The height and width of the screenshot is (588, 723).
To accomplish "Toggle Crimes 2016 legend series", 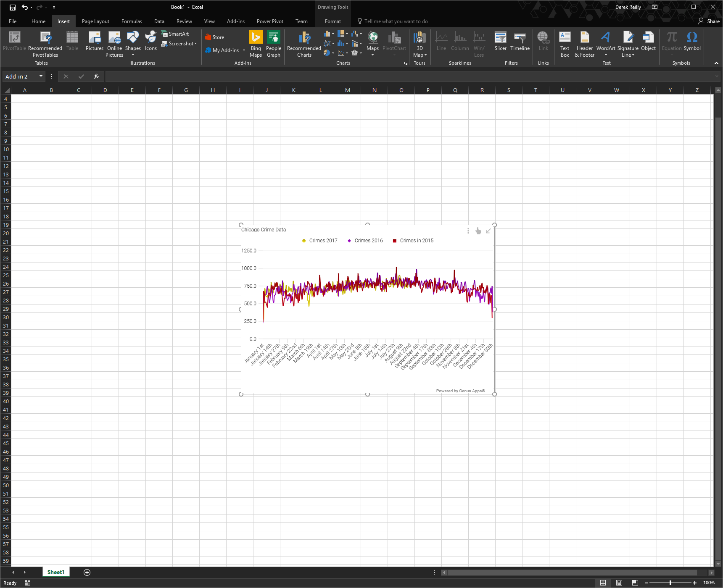I will tap(365, 241).
